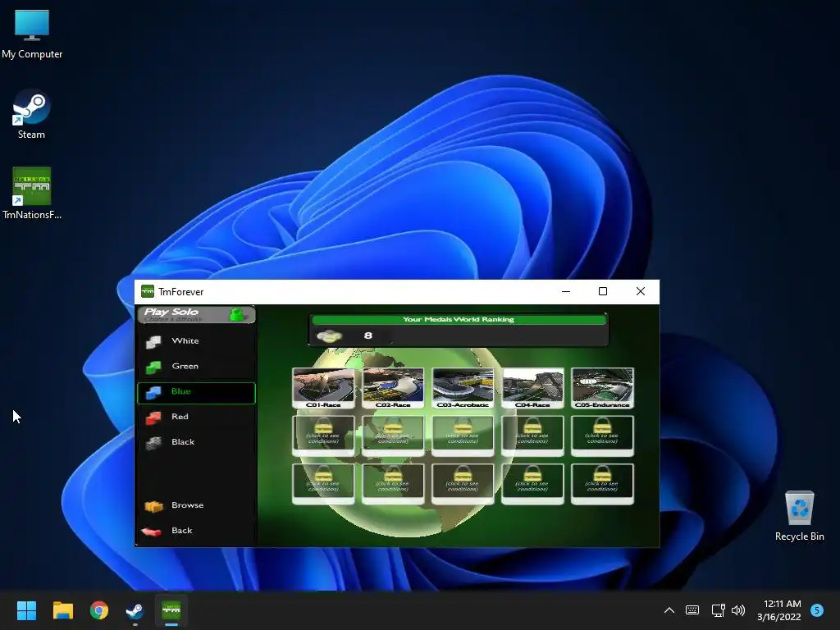Choose the Blue difficulty label
Screen dimensions: 840x630
click(x=181, y=391)
